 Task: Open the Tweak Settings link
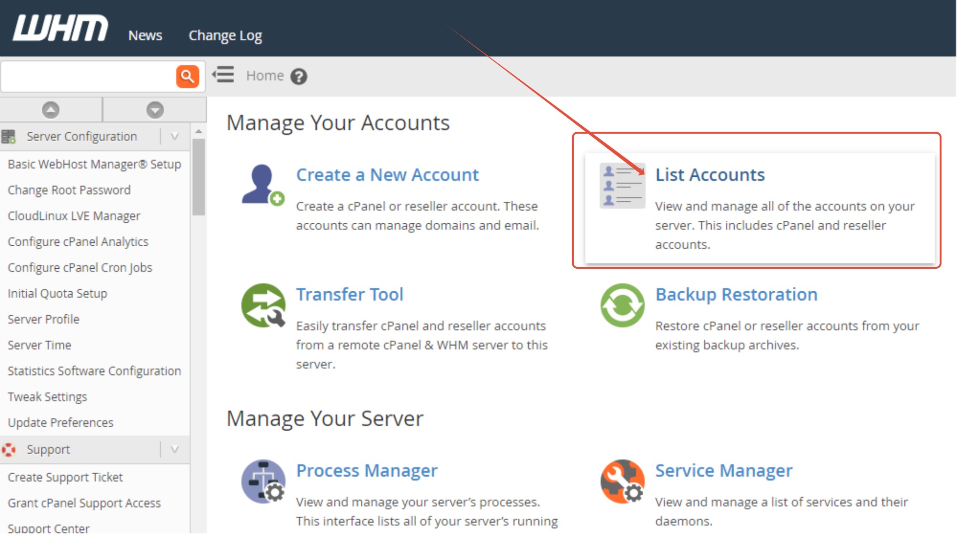[x=47, y=397]
